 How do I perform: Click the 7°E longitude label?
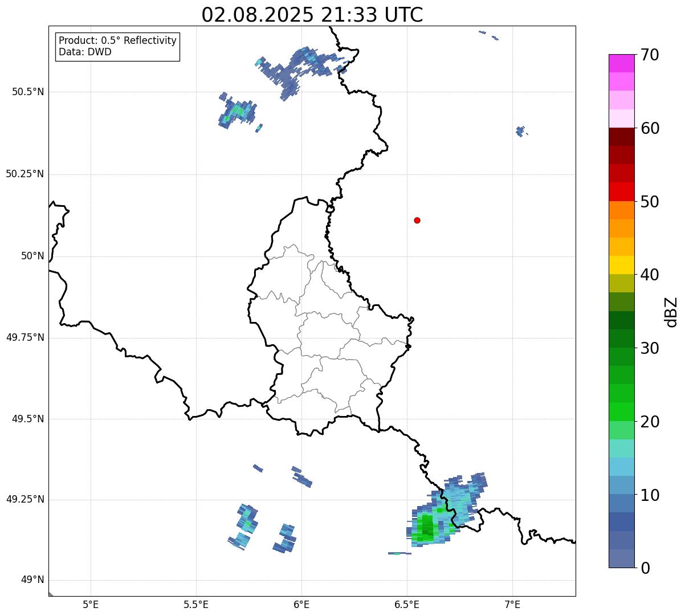pos(512,604)
